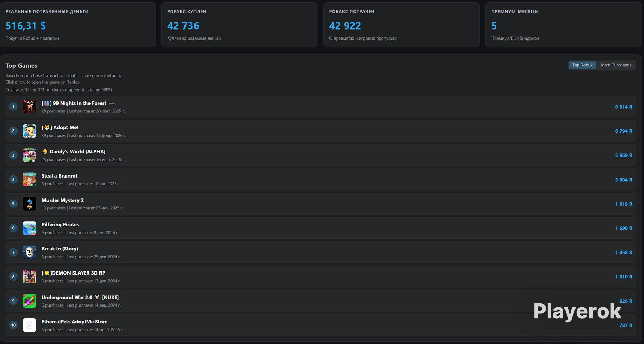
Task: Click the 5 969 R amount
Action: tap(624, 155)
